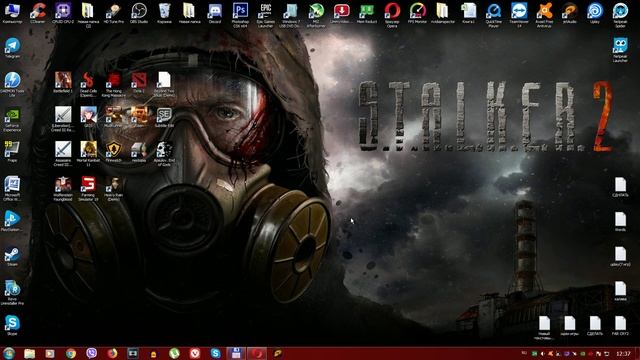Select the Dota 2 desktop shortcut
The width and height of the screenshot is (640, 360).
[x=139, y=82]
